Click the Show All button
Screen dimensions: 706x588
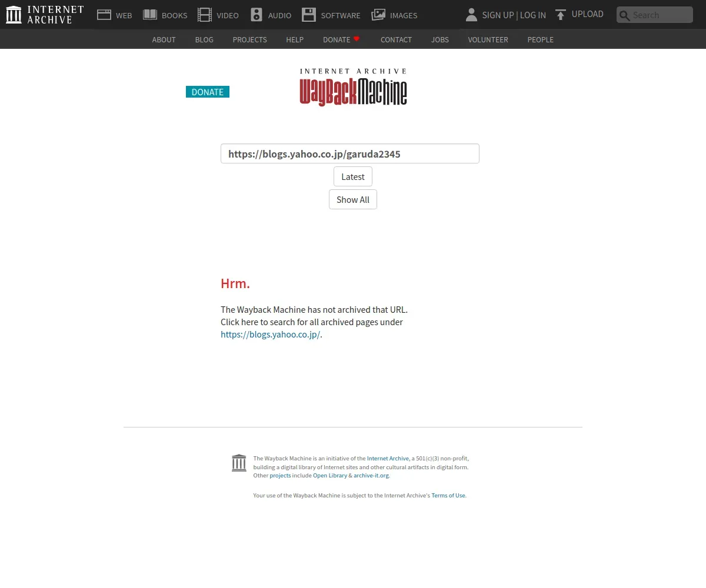pyautogui.click(x=353, y=199)
